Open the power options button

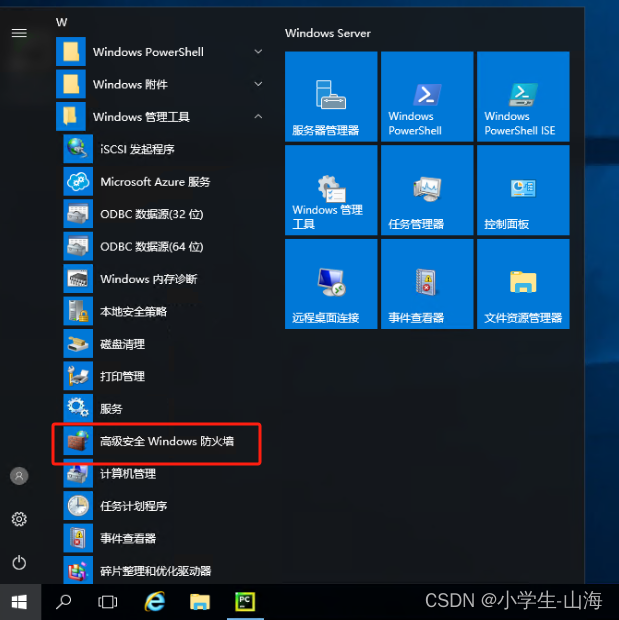click(x=19, y=562)
